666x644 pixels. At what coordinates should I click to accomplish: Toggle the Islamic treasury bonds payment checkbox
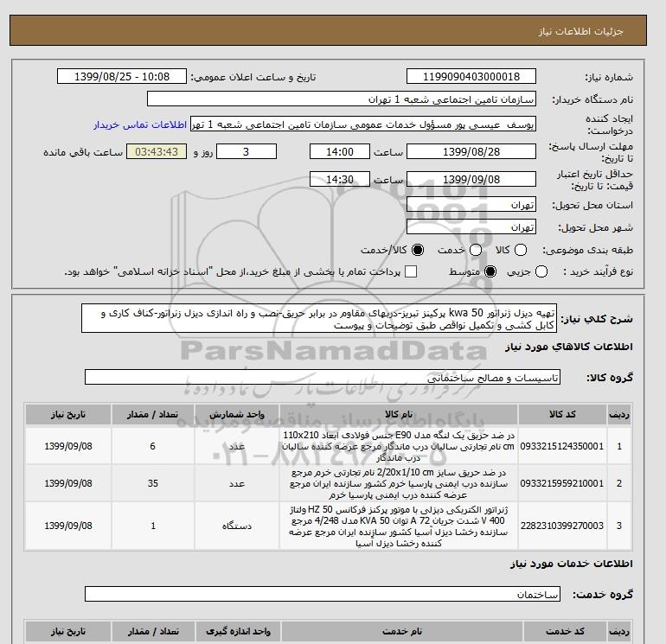tap(411, 271)
